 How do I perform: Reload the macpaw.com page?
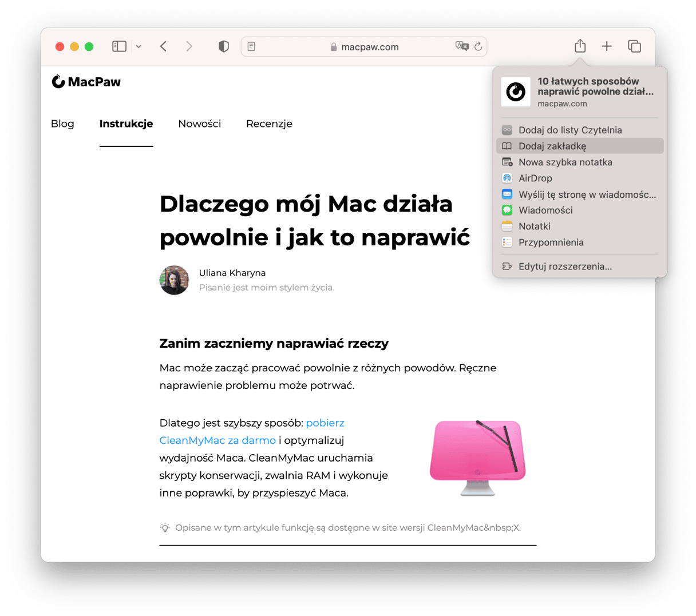[x=478, y=46]
